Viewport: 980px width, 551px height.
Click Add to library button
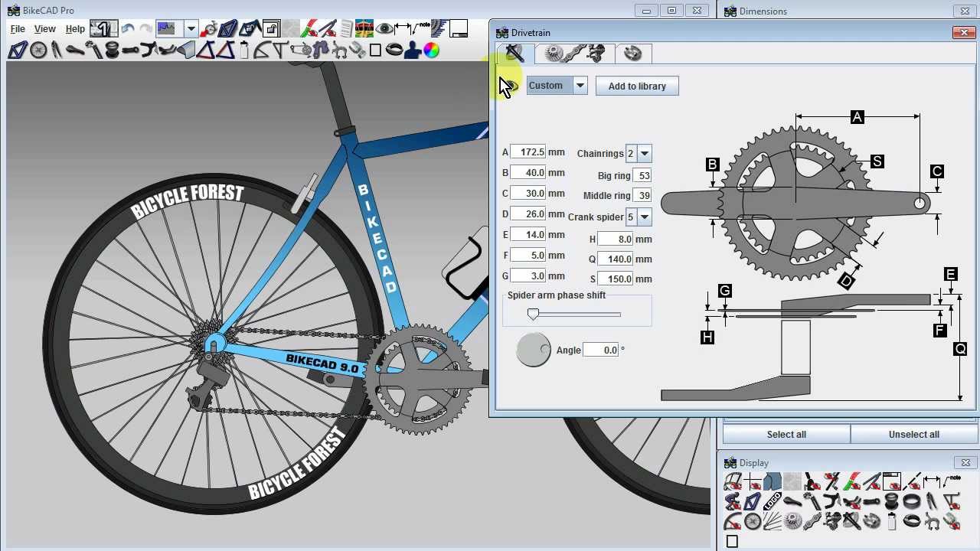[637, 86]
